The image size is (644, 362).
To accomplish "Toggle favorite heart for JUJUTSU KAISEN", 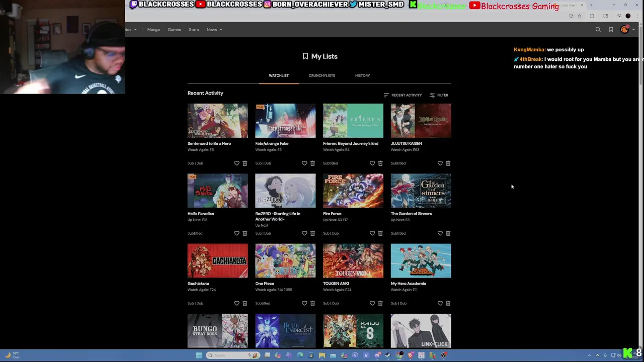I will 440,163.
